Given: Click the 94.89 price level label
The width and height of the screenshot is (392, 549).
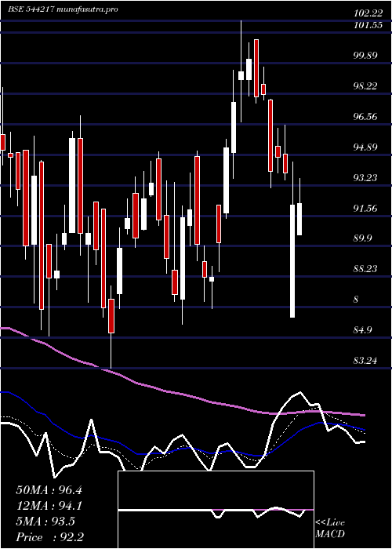Looking at the screenshot, I should [366, 147].
